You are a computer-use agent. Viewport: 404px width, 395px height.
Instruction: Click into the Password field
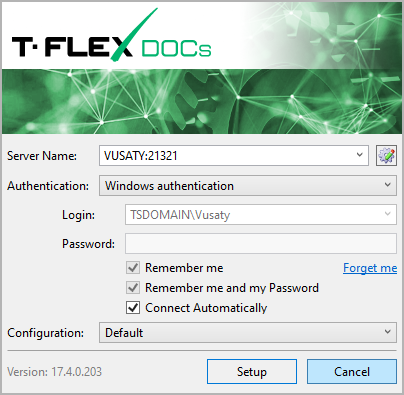pyautogui.click(x=261, y=244)
